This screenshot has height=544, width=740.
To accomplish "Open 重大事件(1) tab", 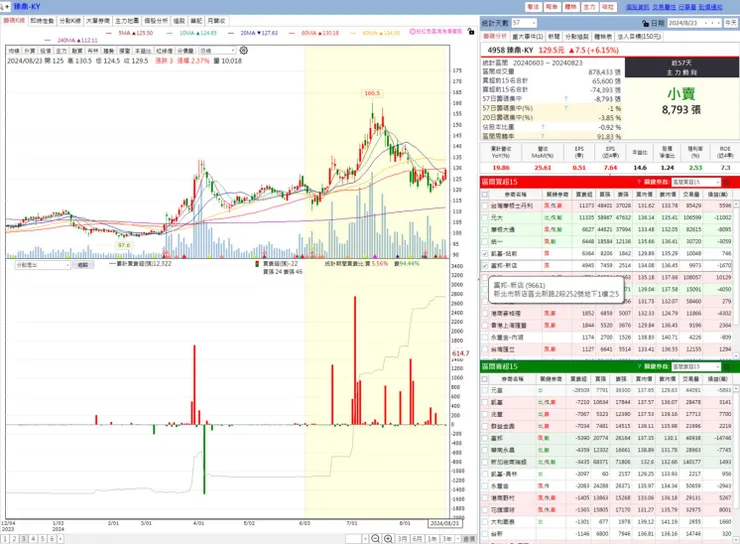I will 527,36.
